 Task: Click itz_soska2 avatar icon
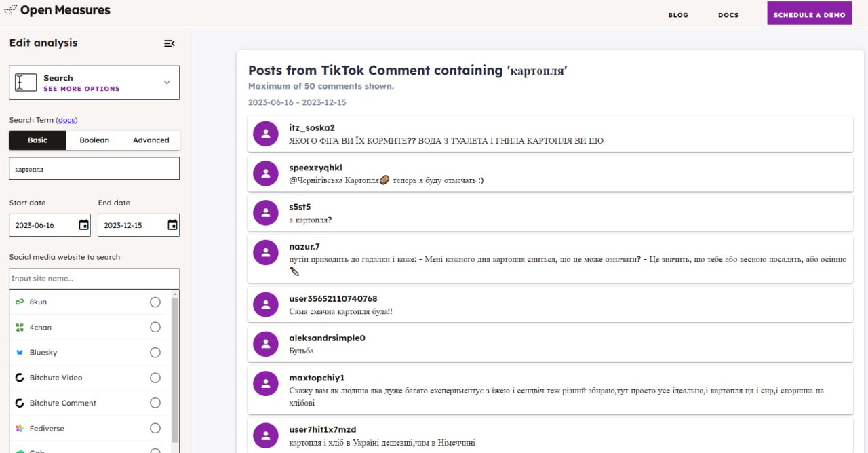click(x=266, y=134)
